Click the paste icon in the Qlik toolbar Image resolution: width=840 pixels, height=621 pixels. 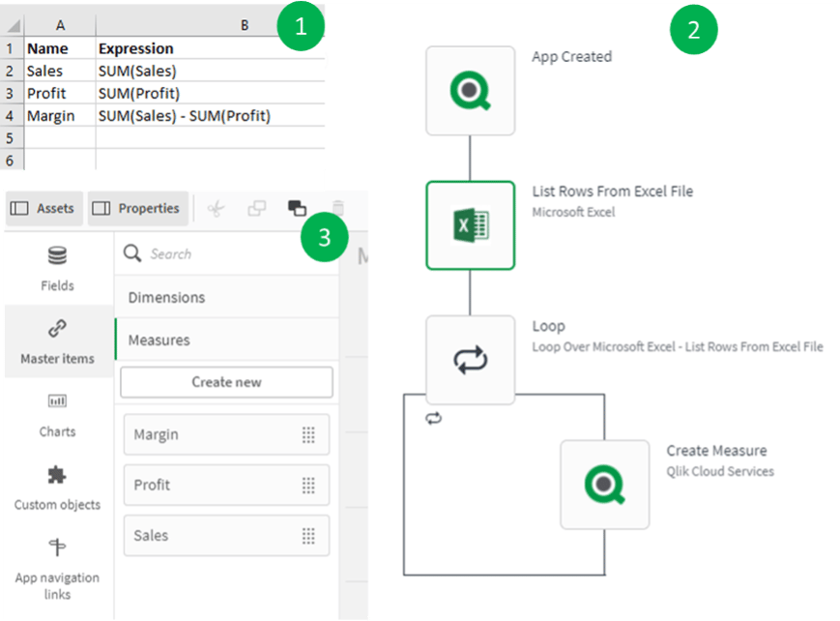point(297,208)
